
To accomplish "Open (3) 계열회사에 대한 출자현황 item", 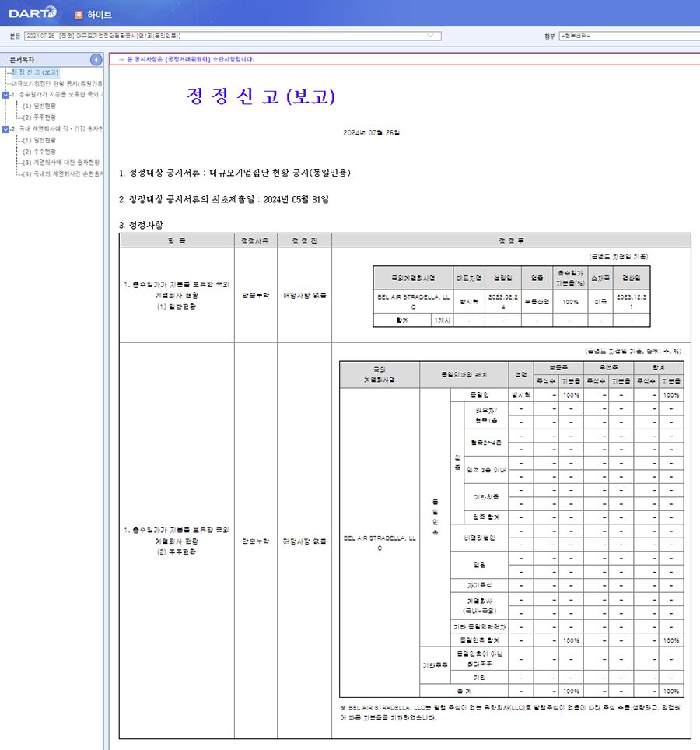I will pyautogui.click(x=61, y=163).
